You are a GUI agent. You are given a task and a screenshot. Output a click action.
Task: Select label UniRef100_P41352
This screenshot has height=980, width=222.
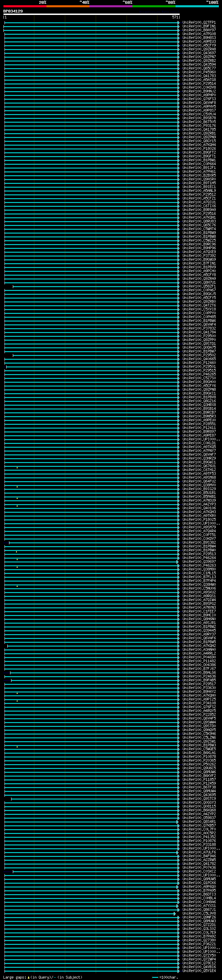[199, 837]
